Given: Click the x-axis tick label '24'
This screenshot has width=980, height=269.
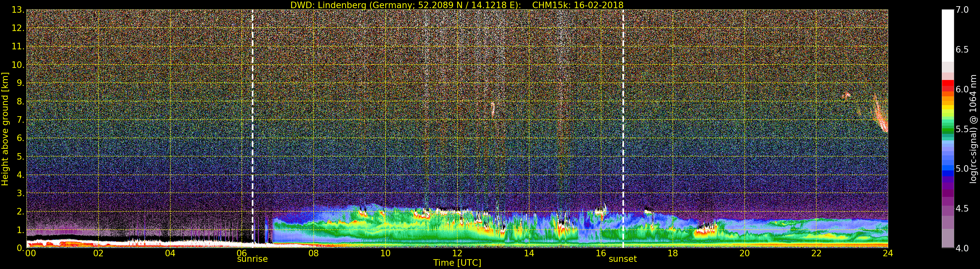Looking at the screenshot, I should coord(888,253).
